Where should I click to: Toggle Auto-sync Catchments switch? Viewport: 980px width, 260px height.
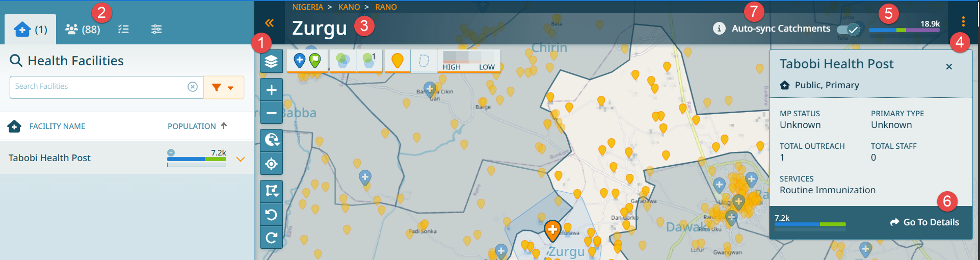[x=849, y=29]
